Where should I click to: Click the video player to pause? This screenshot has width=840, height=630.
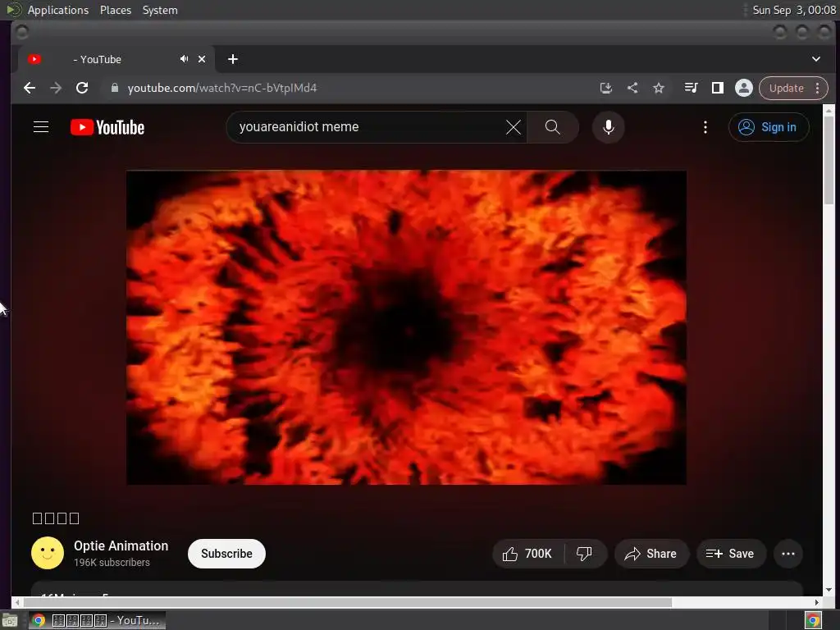[406, 327]
